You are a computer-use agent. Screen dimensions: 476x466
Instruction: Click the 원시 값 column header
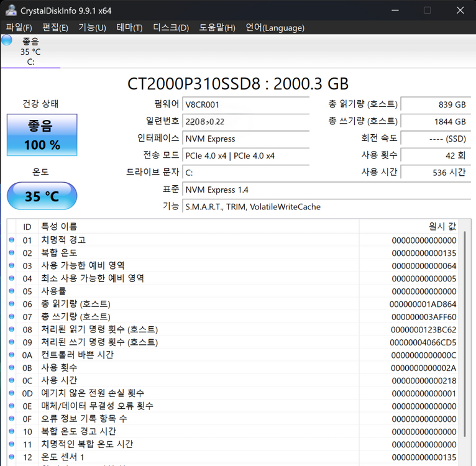[410, 226]
